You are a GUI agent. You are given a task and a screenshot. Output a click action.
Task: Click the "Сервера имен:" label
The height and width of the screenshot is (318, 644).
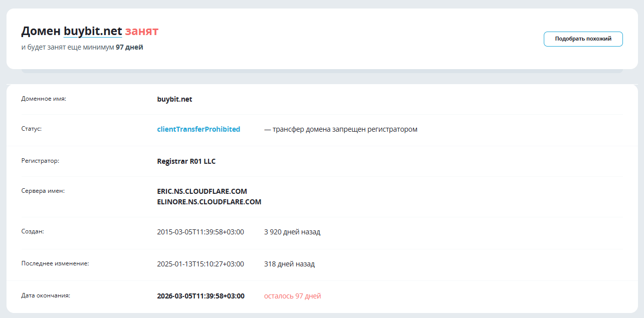[x=43, y=191]
